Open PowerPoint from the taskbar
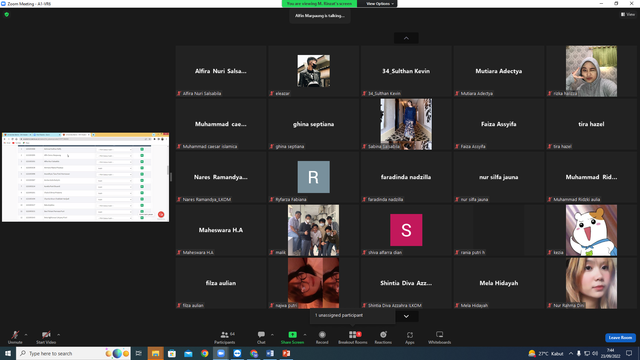This screenshot has height=360, width=640. click(286, 353)
